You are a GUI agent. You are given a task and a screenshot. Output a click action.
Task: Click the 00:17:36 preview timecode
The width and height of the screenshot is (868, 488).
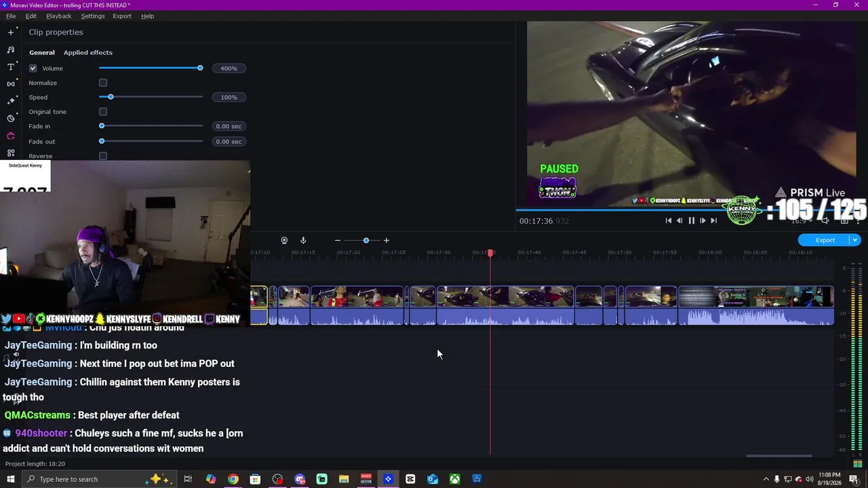pyautogui.click(x=544, y=221)
